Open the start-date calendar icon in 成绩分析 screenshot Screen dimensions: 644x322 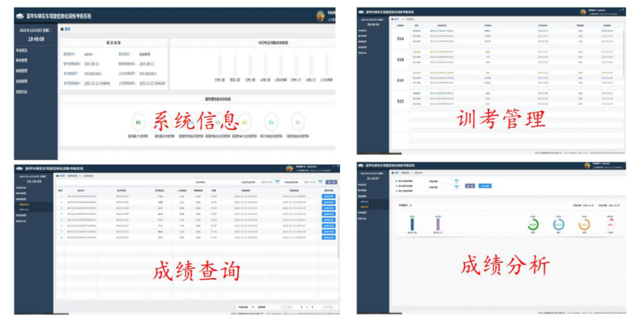457,181
